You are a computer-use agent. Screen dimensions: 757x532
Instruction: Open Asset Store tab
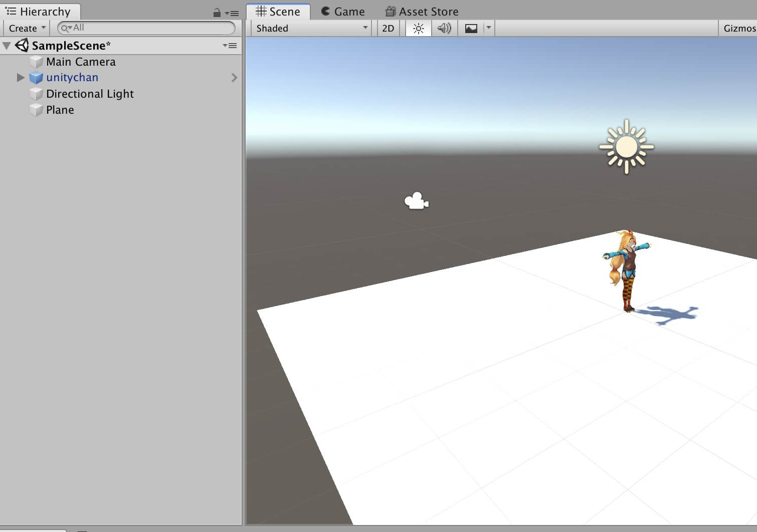422,12
